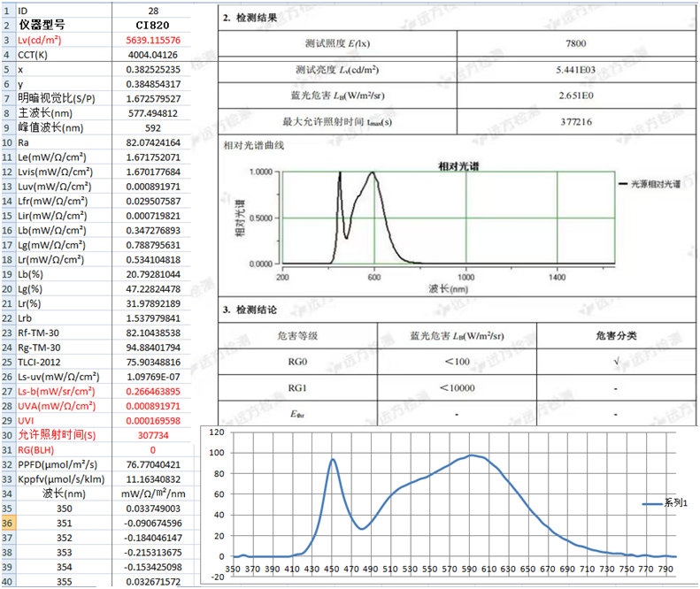Viewport: 700px width, 589px height.
Task: Select the wavelength cell containing 350
Action: [62, 509]
